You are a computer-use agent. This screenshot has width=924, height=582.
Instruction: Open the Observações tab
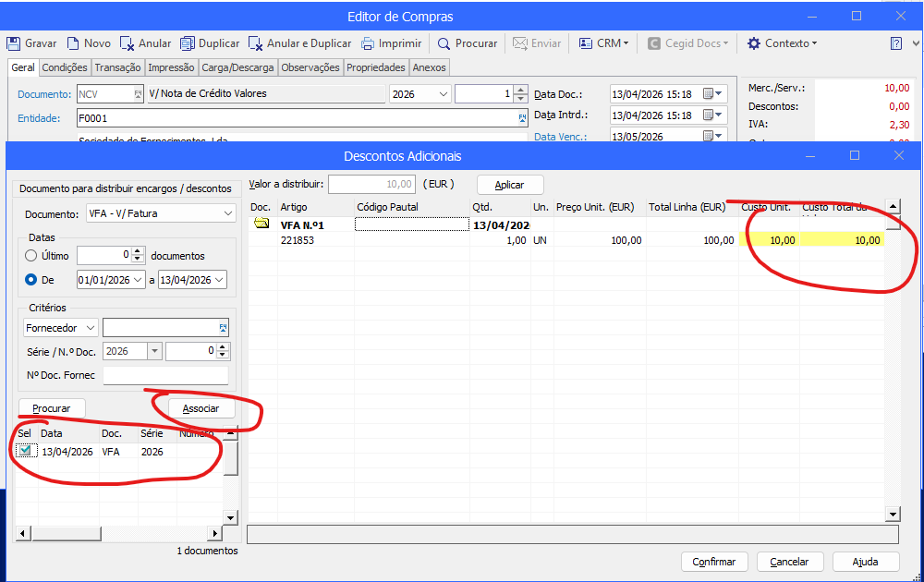310,67
